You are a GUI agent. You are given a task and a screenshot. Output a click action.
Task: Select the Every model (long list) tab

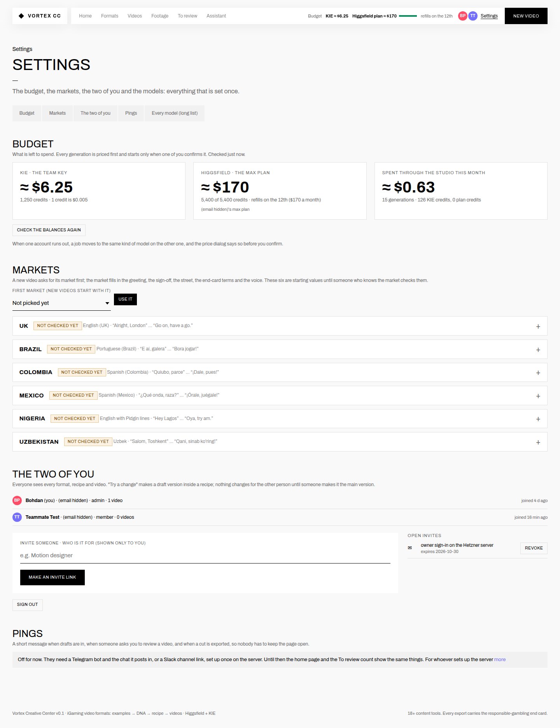(175, 113)
